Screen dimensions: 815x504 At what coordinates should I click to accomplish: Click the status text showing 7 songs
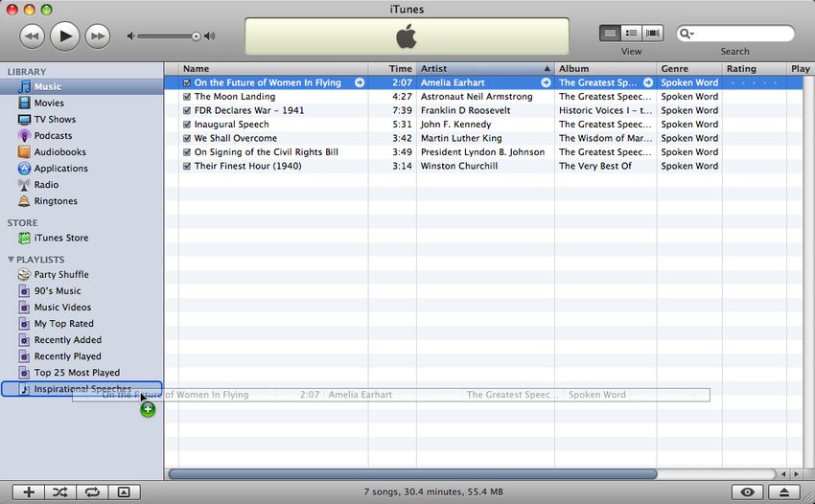point(433,492)
